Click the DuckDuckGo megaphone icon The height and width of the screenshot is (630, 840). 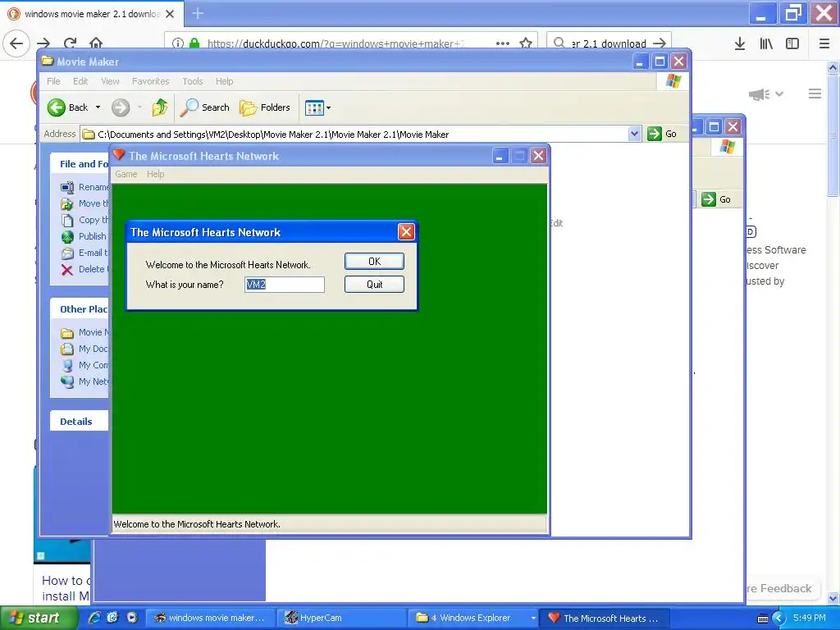[759, 94]
